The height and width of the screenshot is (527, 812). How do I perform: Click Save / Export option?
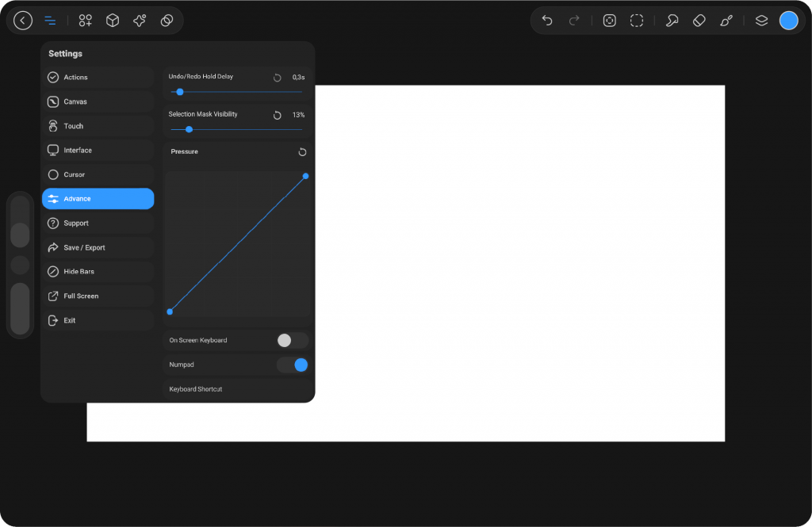point(98,247)
